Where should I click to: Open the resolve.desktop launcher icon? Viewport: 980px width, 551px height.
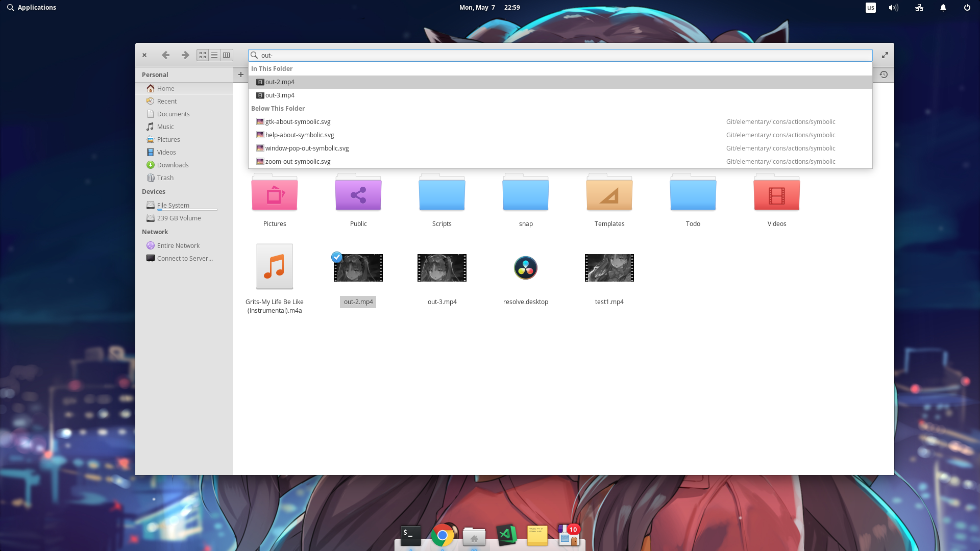(x=525, y=268)
